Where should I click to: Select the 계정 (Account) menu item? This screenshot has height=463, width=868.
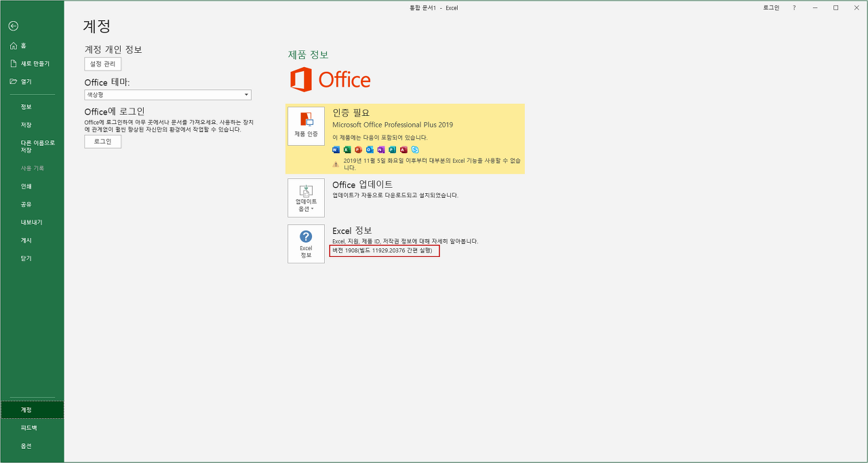[32, 410]
